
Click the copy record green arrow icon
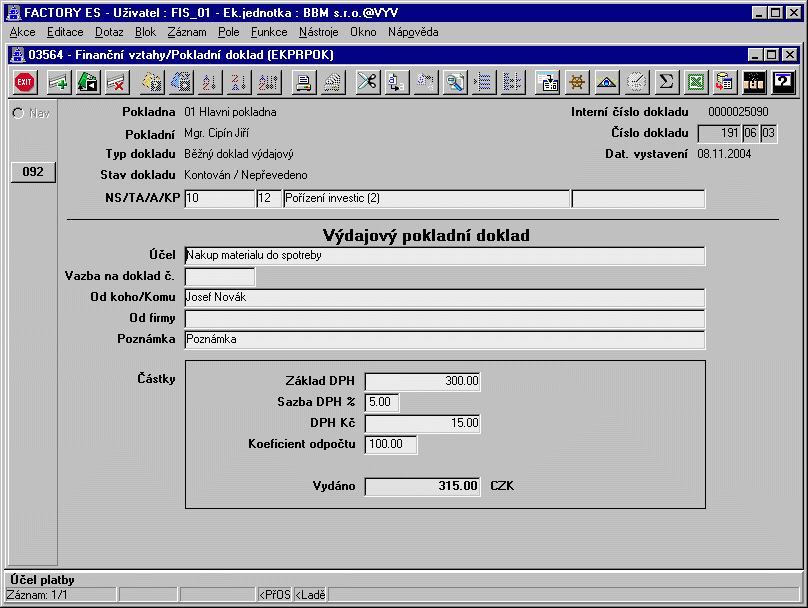click(88, 82)
